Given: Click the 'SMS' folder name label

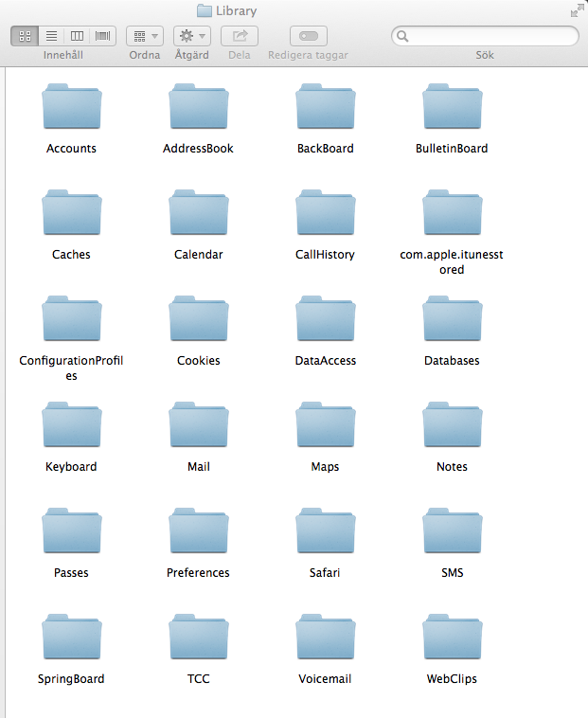Looking at the screenshot, I should pos(452,573).
